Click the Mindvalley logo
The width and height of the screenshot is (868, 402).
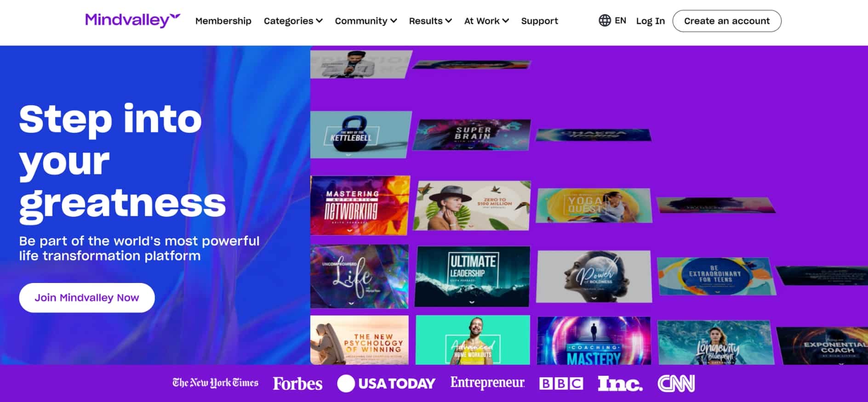(132, 20)
